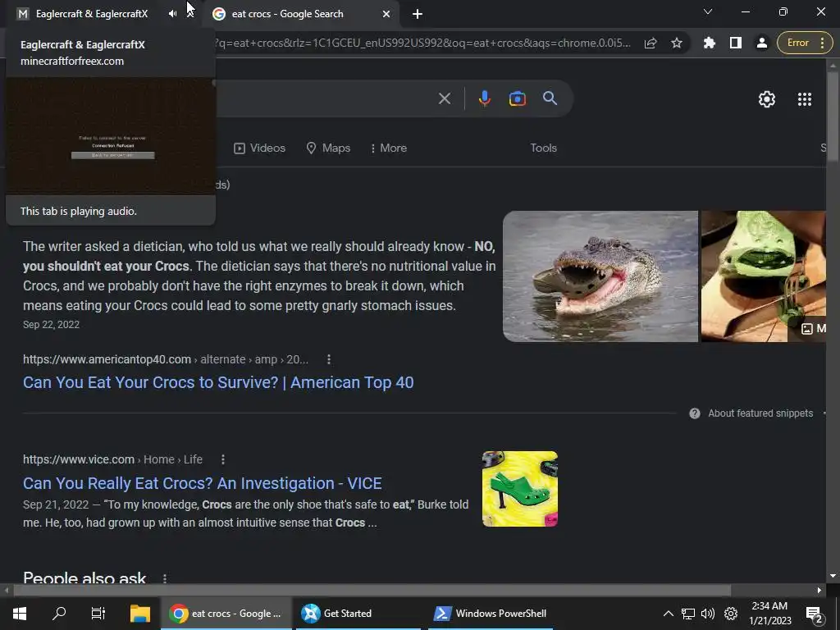Switch to Maps results tab

[x=328, y=148]
